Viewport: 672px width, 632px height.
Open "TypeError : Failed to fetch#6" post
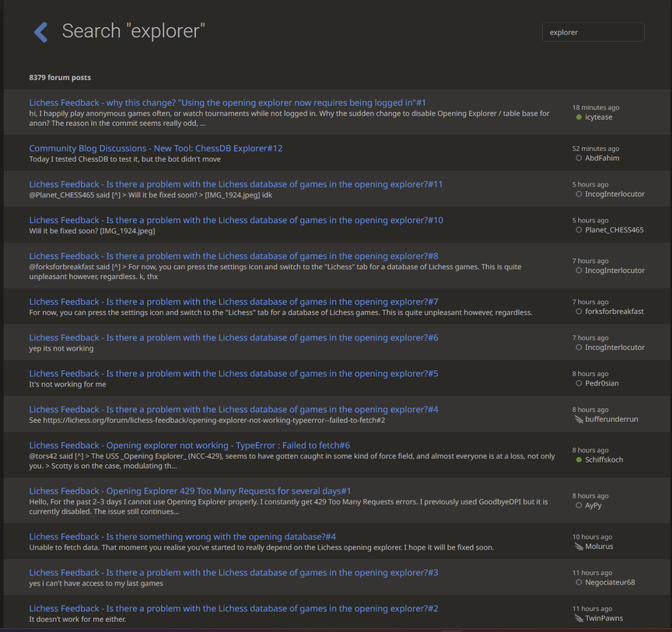coord(190,445)
